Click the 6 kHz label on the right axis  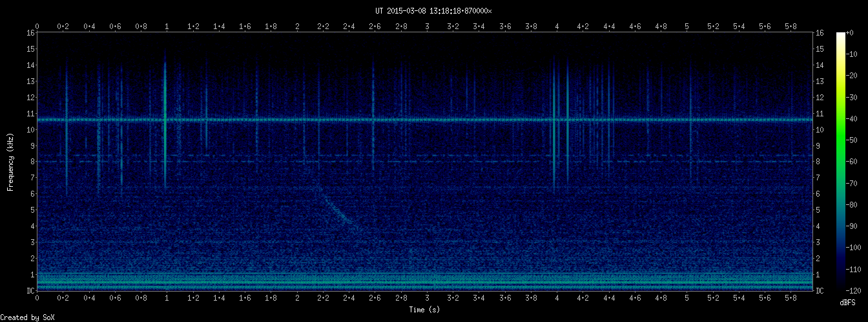tap(818, 194)
